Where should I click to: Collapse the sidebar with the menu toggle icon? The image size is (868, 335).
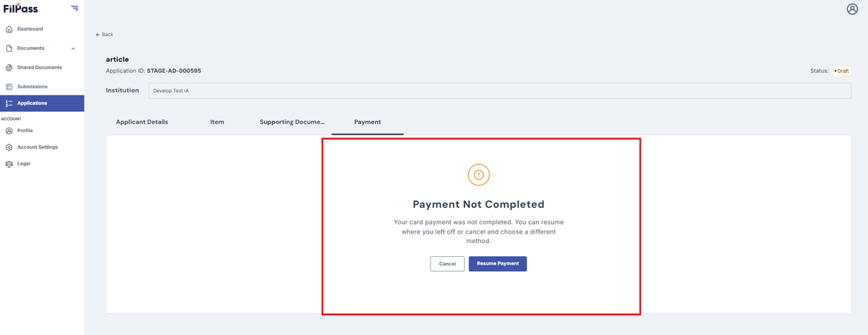[75, 8]
